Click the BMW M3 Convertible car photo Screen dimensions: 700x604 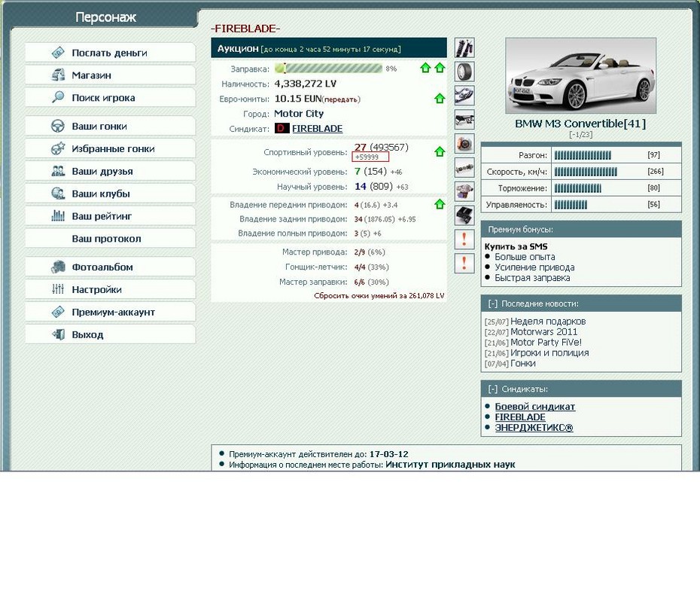pos(580,75)
